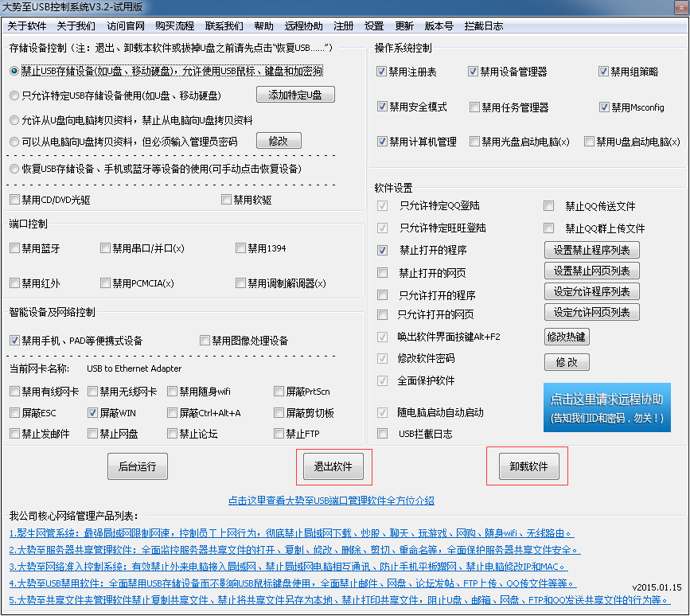Toggle the 禁用蓝牙 checkbox
Screen dimensions: 690x616
14,248
